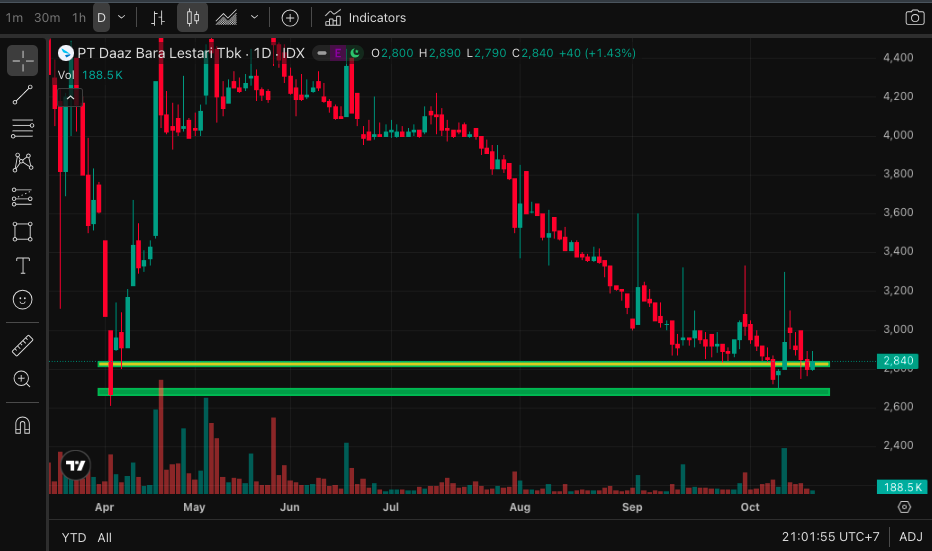Set date range to YTD

[x=74, y=537]
